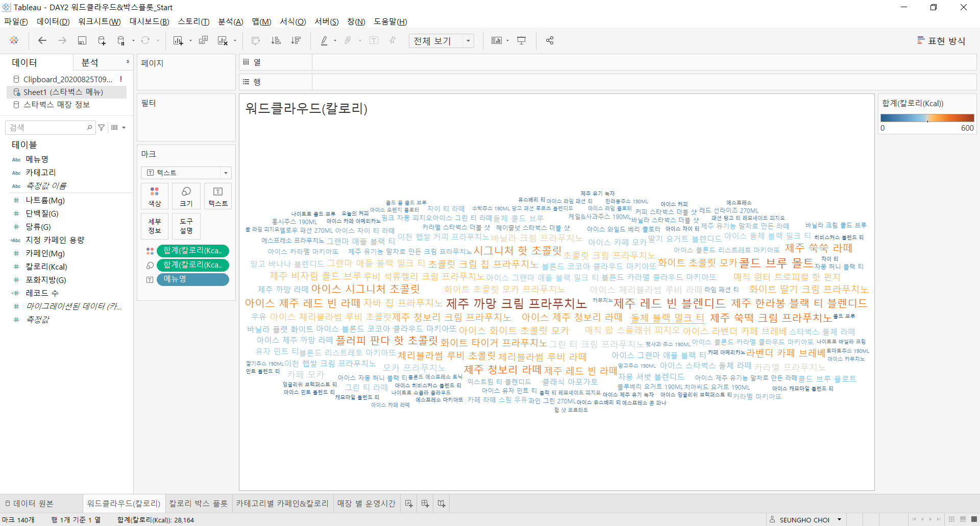980x526 pixels.
Task: Click new worksheet tab icon at bottom
Action: (x=409, y=504)
